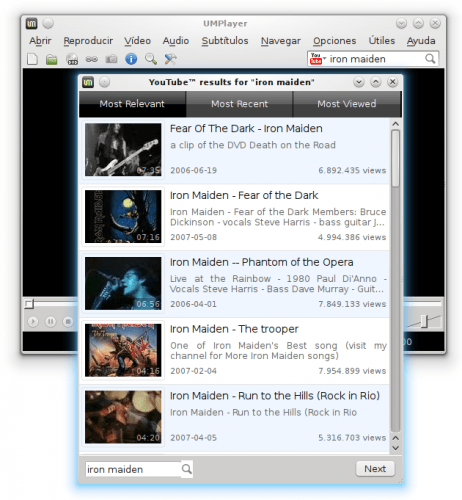Open the Opciones menu
This screenshot has height=500, width=462.
(334, 41)
